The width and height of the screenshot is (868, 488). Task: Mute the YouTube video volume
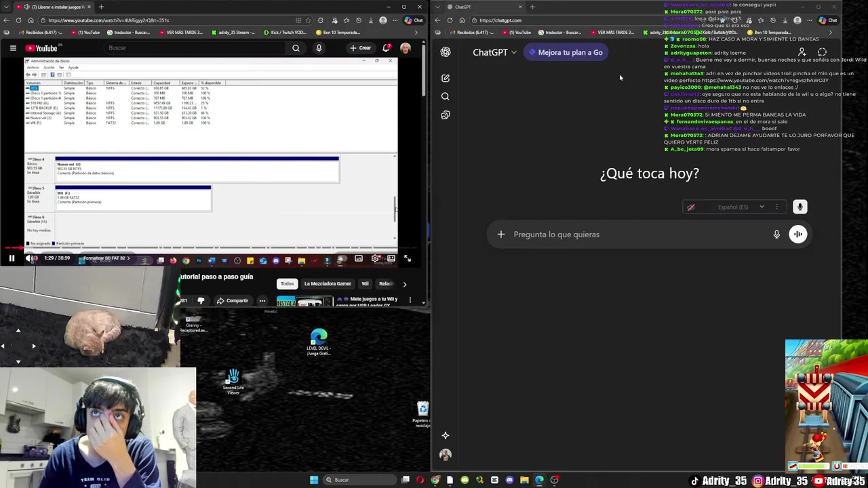(30, 258)
